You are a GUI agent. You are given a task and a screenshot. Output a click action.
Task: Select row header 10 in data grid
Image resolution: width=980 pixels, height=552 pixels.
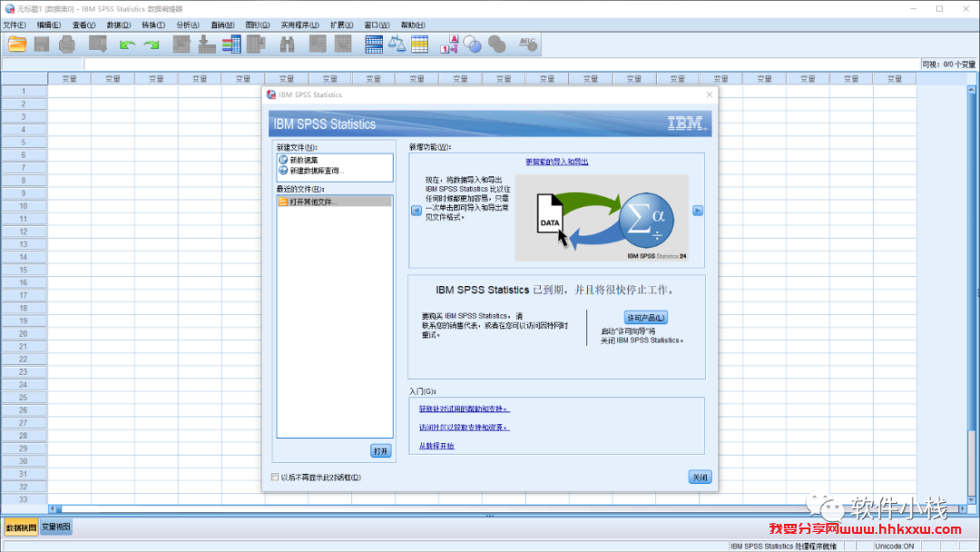24,206
